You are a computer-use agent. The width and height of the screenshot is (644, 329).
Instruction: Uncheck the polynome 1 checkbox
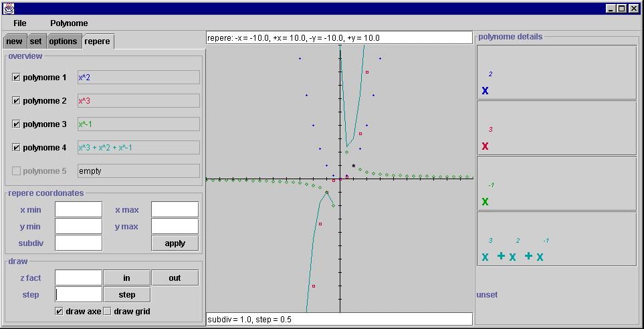pos(17,78)
